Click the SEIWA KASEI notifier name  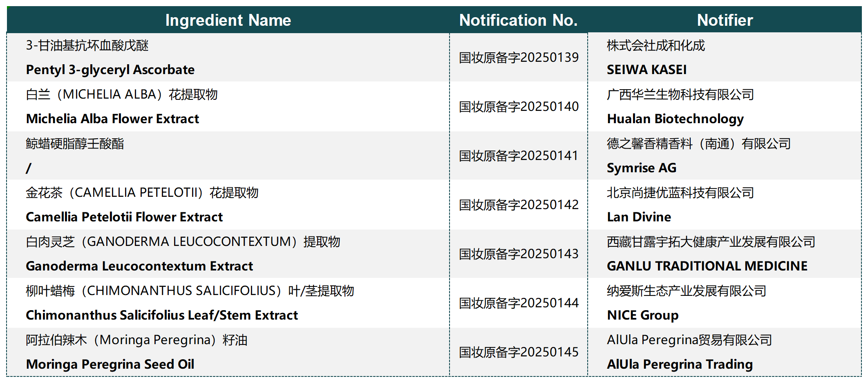pyautogui.click(x=647, y=70)
